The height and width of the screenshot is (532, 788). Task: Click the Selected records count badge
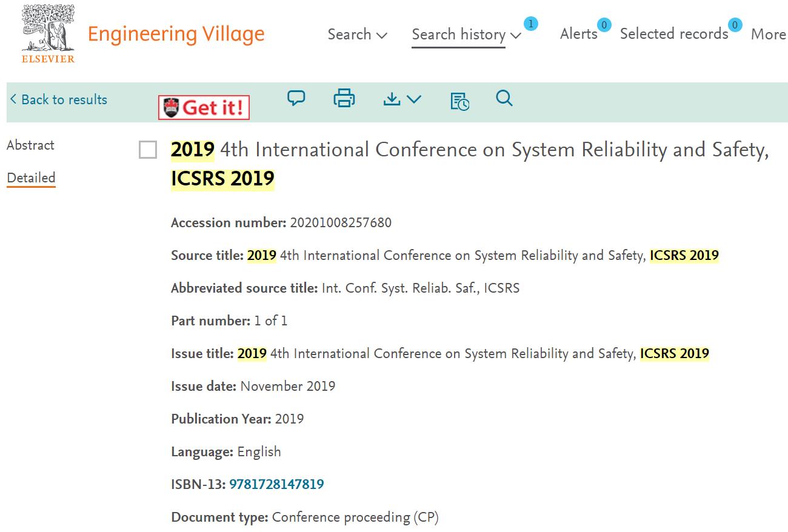[735, 25]
